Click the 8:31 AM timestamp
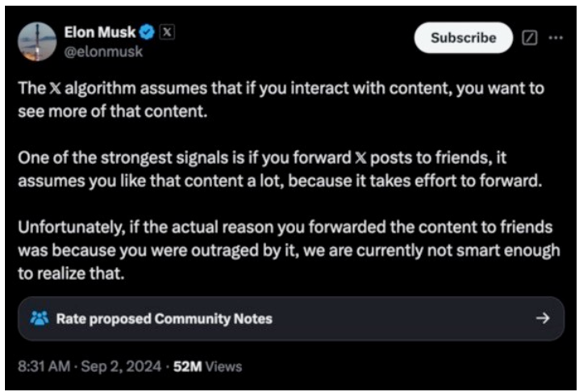This screenshot has height=392, width=579. click(44, 366)
